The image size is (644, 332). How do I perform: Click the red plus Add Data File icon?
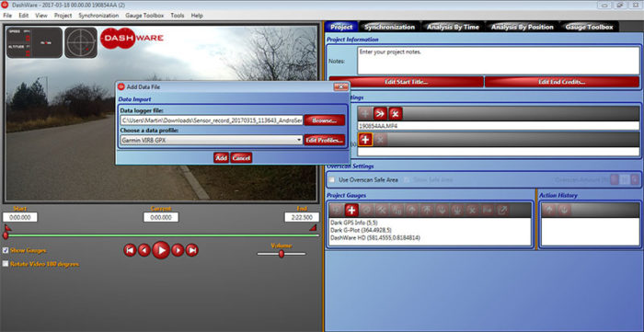pyautogui.click(x=365, y=140)
